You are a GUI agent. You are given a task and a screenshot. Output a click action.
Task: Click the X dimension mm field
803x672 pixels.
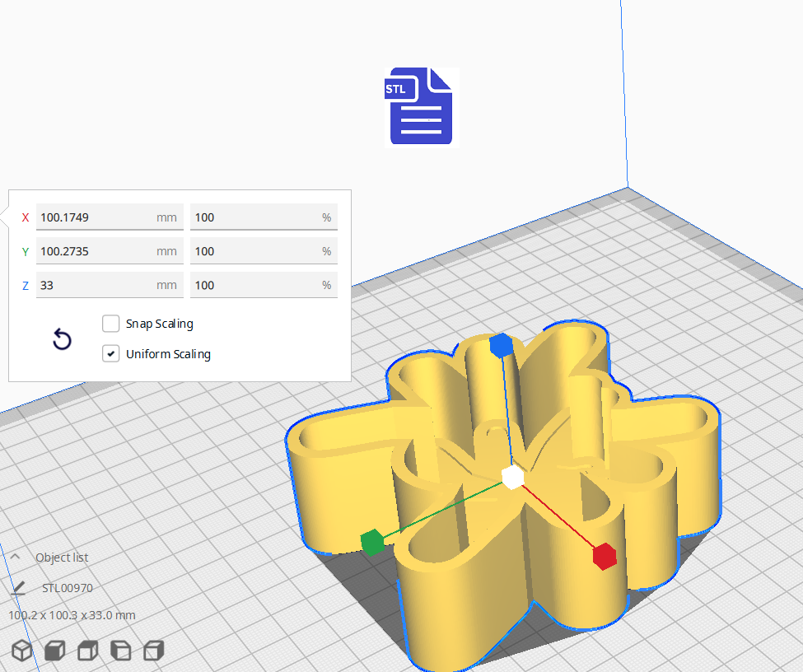point(95,217)
